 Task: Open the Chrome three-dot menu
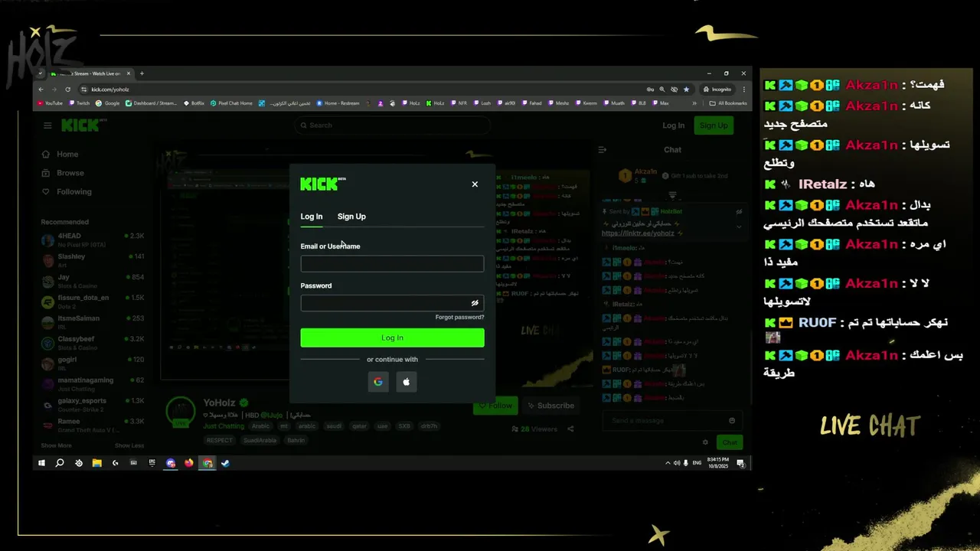(x=744, y=90)
